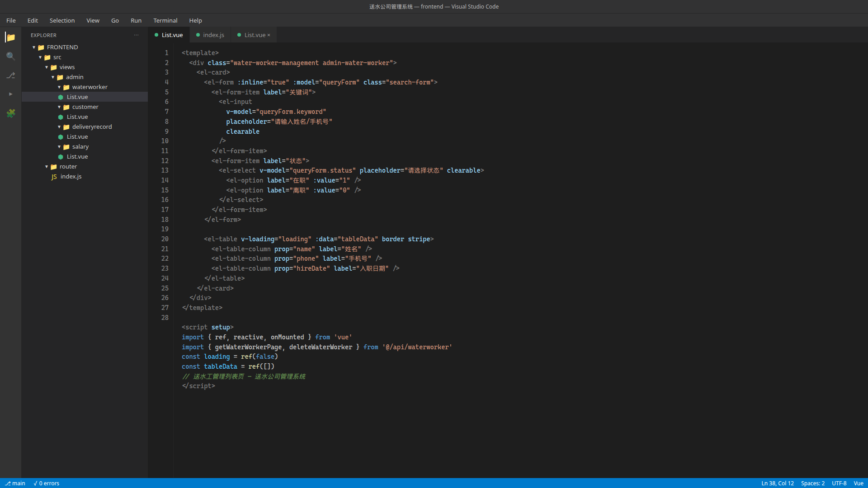Click the '@/api/waterworker' import path
Image resolution: width=868 pixels, height=488 pixels.
(x=417, y=347)
